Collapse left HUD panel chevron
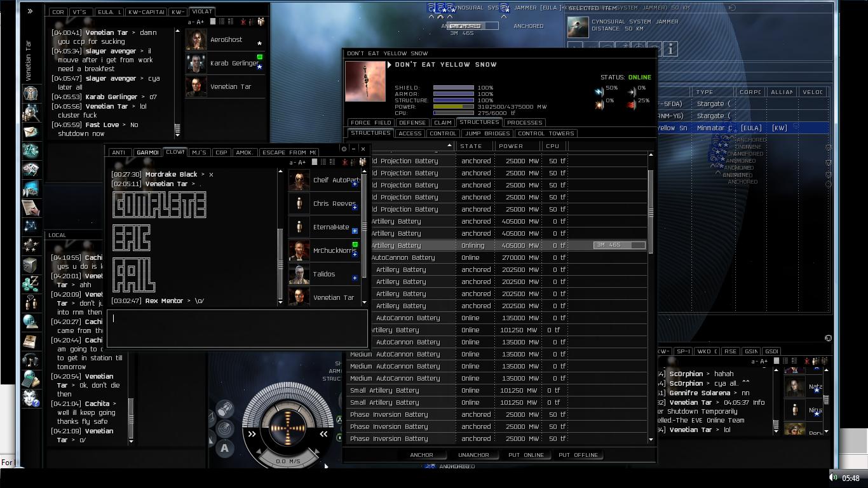 (252, 435)
